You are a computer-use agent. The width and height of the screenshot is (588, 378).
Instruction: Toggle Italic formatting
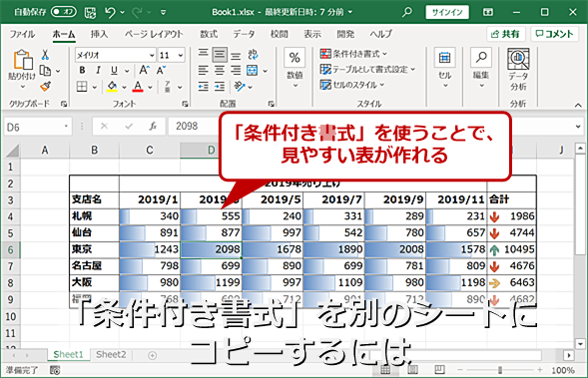point(98,71)
